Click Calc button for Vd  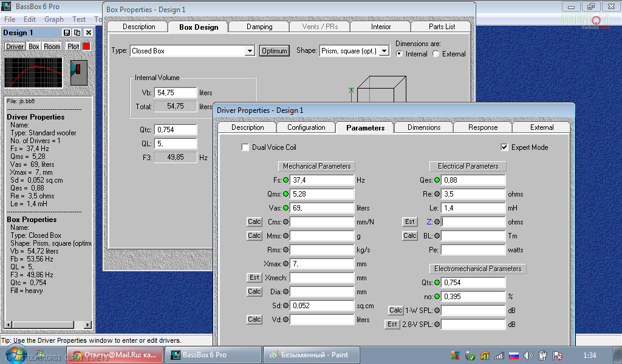point(255,319)
